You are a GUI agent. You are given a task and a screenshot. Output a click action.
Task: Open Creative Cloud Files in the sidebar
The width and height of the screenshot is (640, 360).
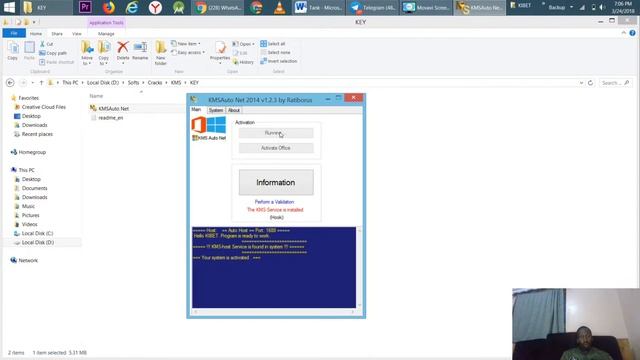44,107
